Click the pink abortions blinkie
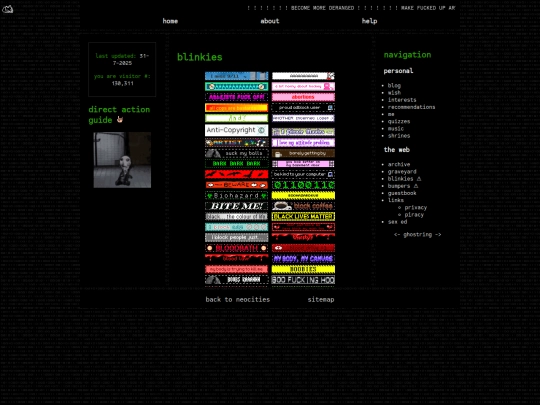 click(303, 97)
